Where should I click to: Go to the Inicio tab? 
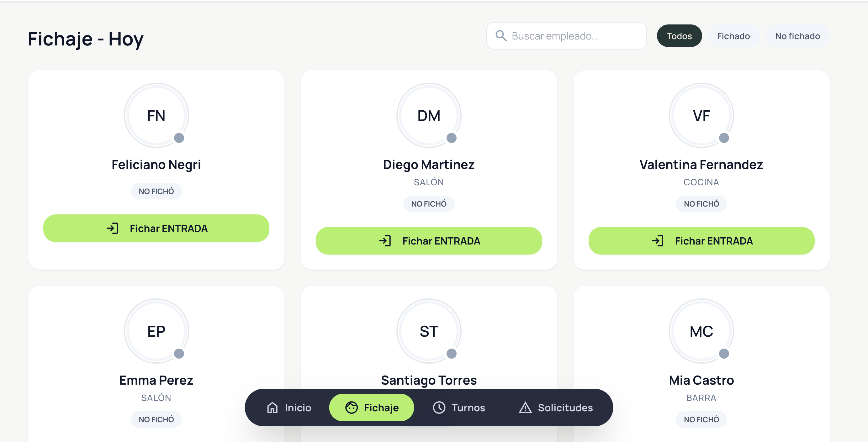pos(289,408)
